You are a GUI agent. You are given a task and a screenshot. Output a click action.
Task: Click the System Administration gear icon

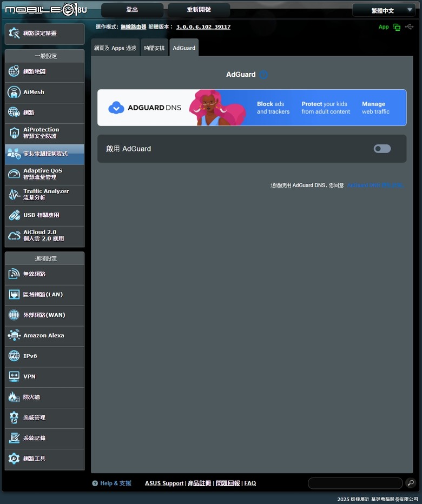14,417
